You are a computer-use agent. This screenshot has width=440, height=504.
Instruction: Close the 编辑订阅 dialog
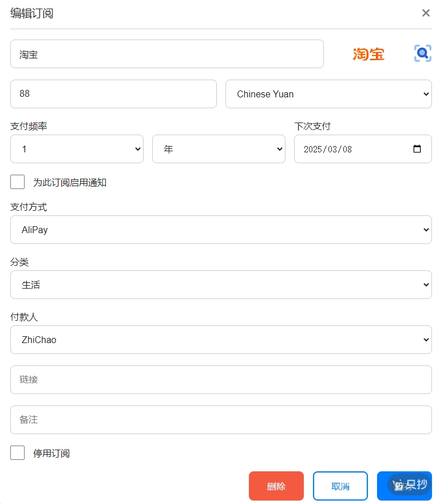pos(426,13)
